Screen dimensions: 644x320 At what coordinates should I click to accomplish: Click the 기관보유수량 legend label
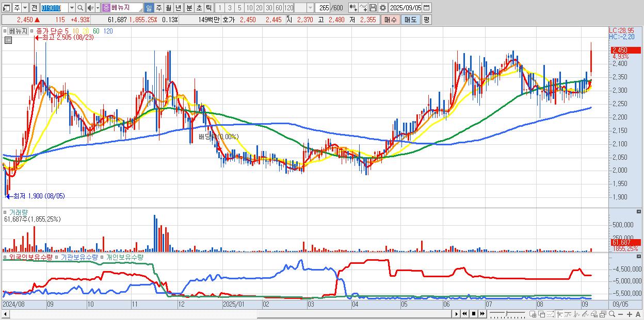(80, 257)
